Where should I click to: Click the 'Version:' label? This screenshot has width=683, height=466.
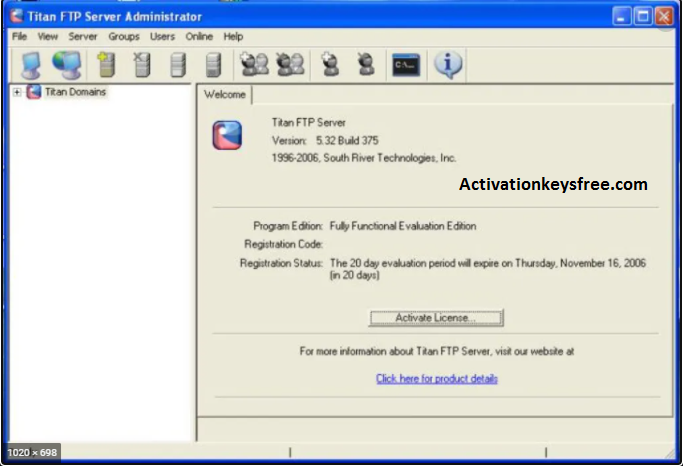click(289, 141)
